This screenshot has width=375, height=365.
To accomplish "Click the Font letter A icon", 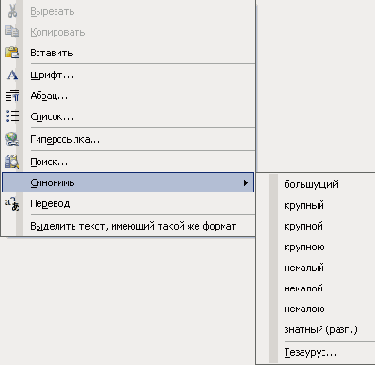I will (x=12, y=75).
